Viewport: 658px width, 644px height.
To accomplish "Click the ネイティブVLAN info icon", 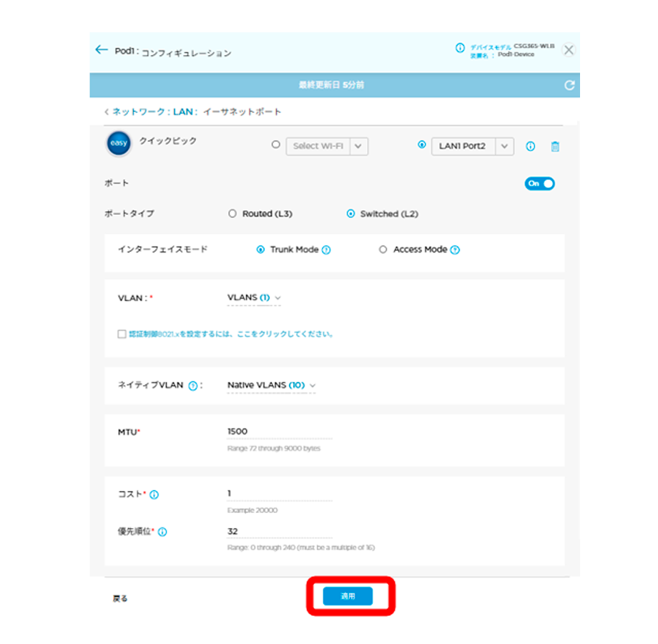I will coord(192,386).
